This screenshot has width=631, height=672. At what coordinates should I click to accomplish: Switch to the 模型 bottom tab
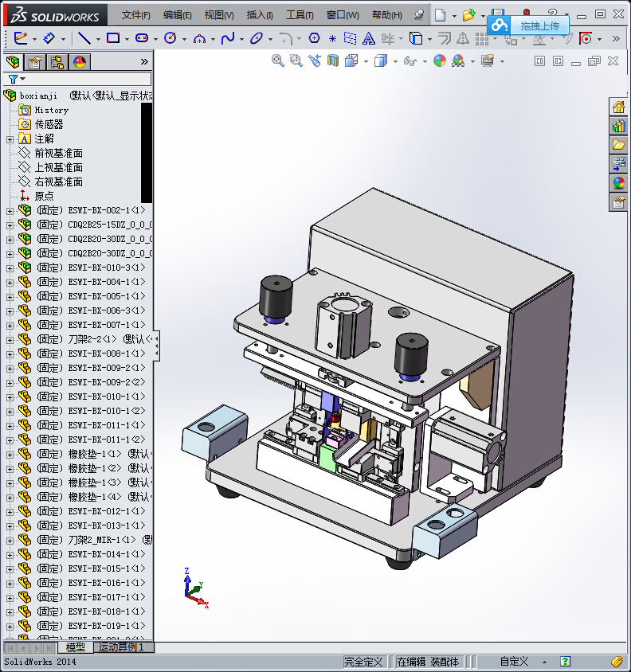point(75,647)
